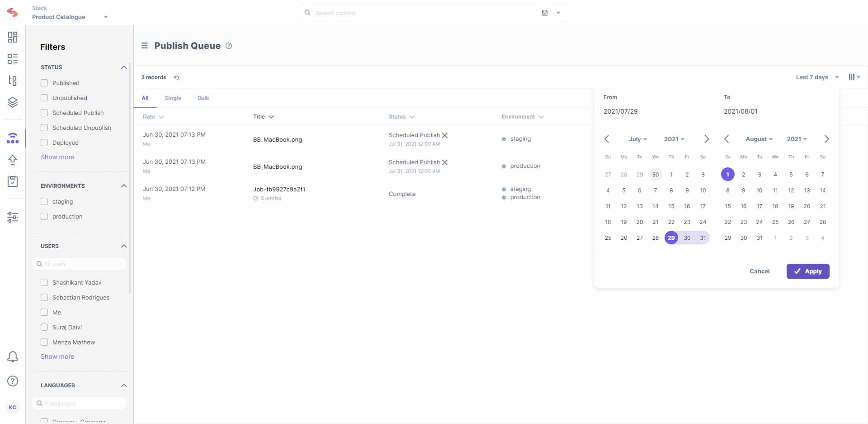Screen dimensions: 868x424
Task: Cancel scheduled publish for production row
Action: tap(445, 162)
